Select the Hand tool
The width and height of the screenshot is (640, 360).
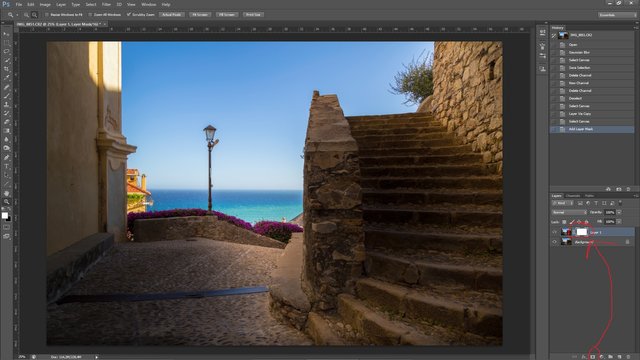click(6, 193)
